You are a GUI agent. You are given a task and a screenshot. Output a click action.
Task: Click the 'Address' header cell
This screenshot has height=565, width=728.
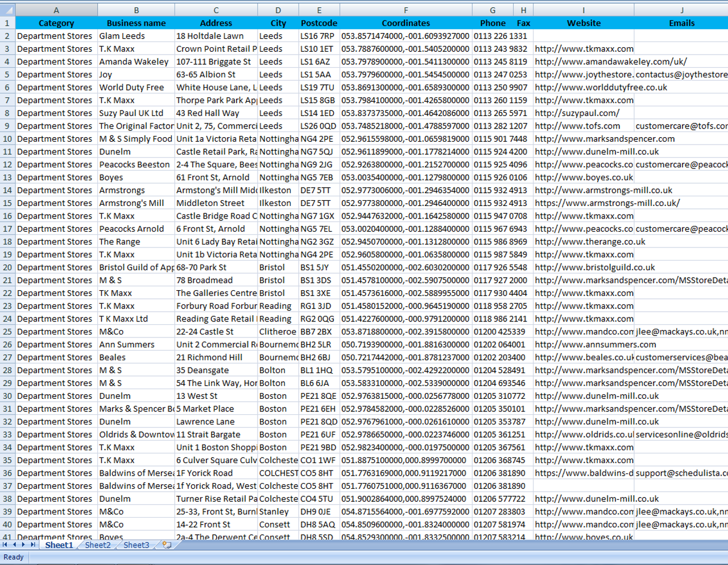216,23
